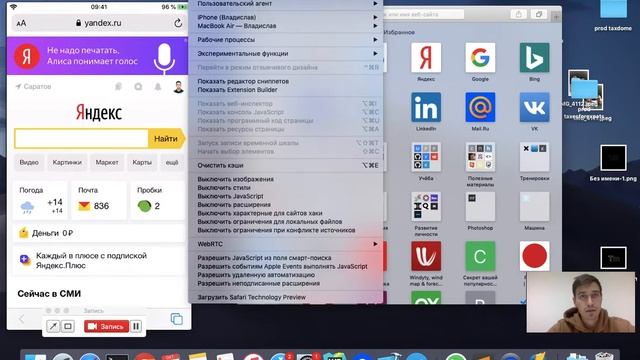
Task: Open the aA text size menu
Action: pos(21,23)
